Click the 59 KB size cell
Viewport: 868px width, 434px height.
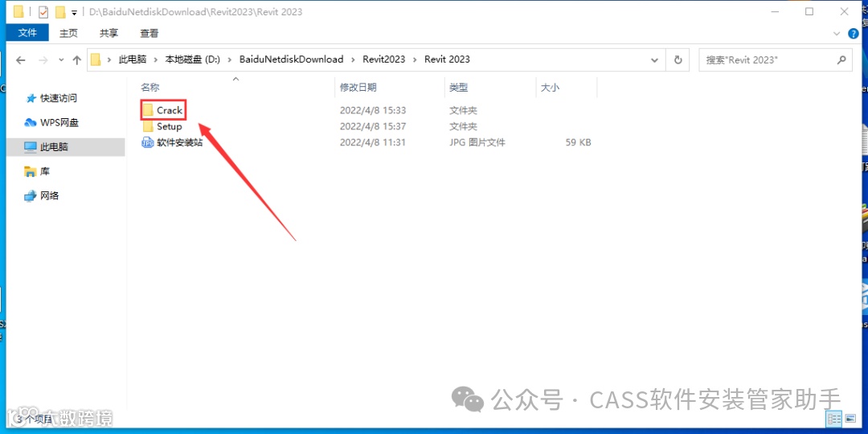578,143
